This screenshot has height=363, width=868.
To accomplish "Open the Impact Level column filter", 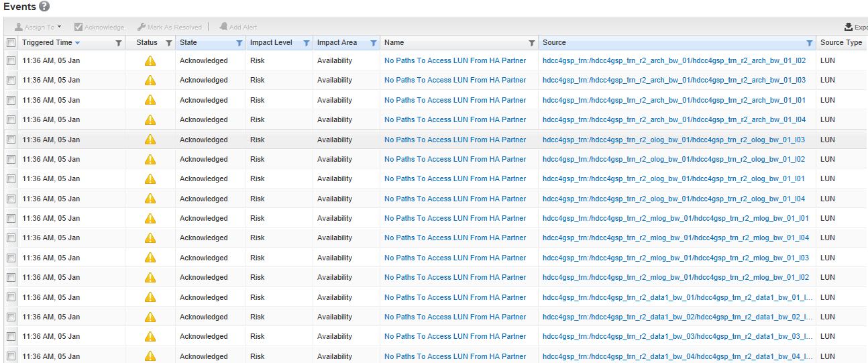I will [307, 43].
